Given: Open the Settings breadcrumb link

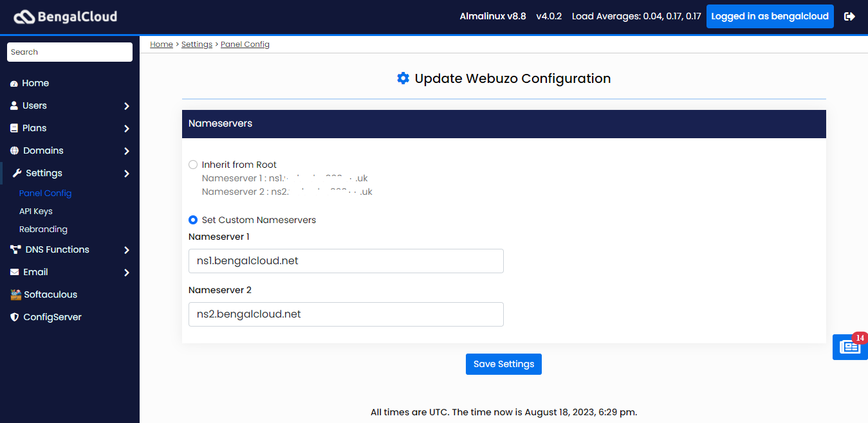Looking at the screenshot, I should [196, 44].
